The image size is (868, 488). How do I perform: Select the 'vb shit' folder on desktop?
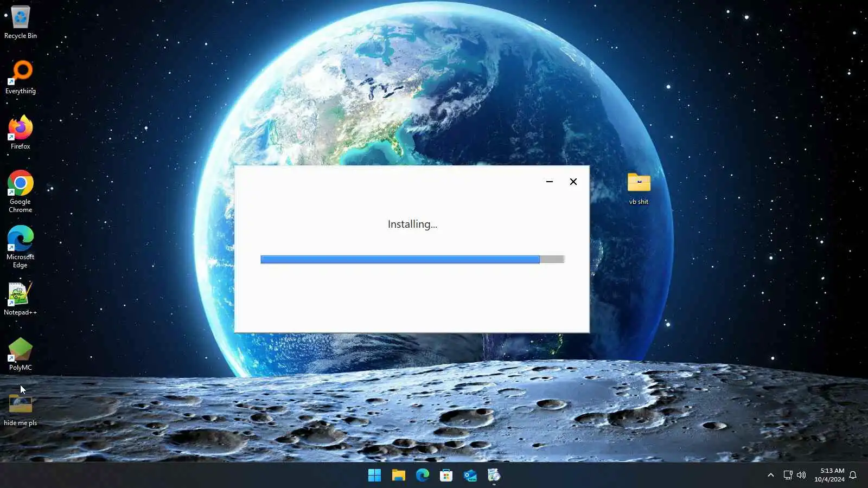pyautogui.click(x=639, y=188)
